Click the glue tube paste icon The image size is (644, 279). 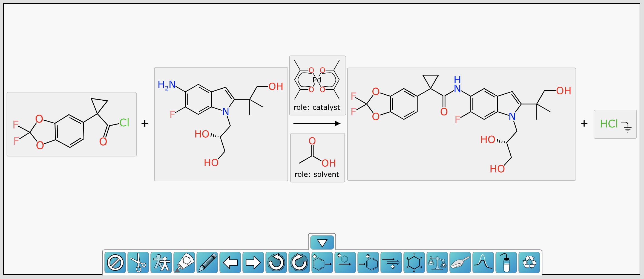[x=184, y=263]
